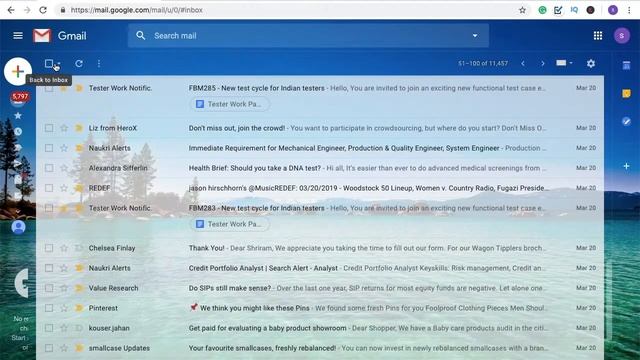Open Gmail Settings gear

click(591, 64)
